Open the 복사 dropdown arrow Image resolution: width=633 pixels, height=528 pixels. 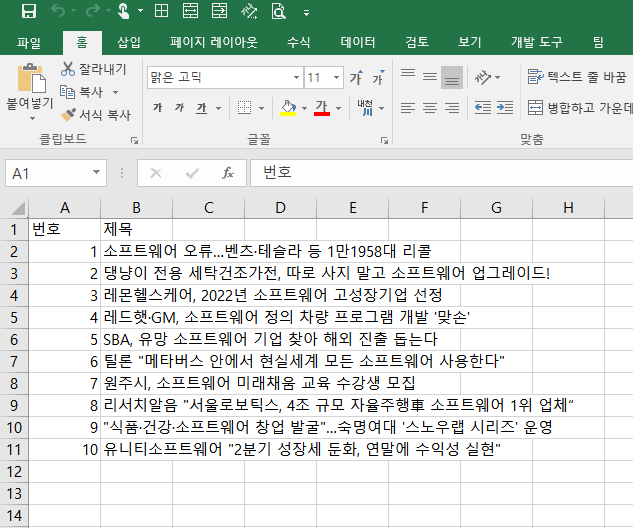tap(115, 92)
